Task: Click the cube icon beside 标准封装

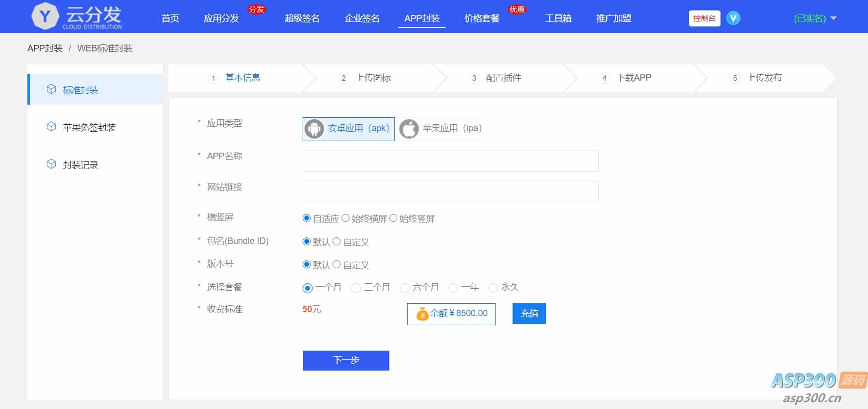Action: coord(51,89)
